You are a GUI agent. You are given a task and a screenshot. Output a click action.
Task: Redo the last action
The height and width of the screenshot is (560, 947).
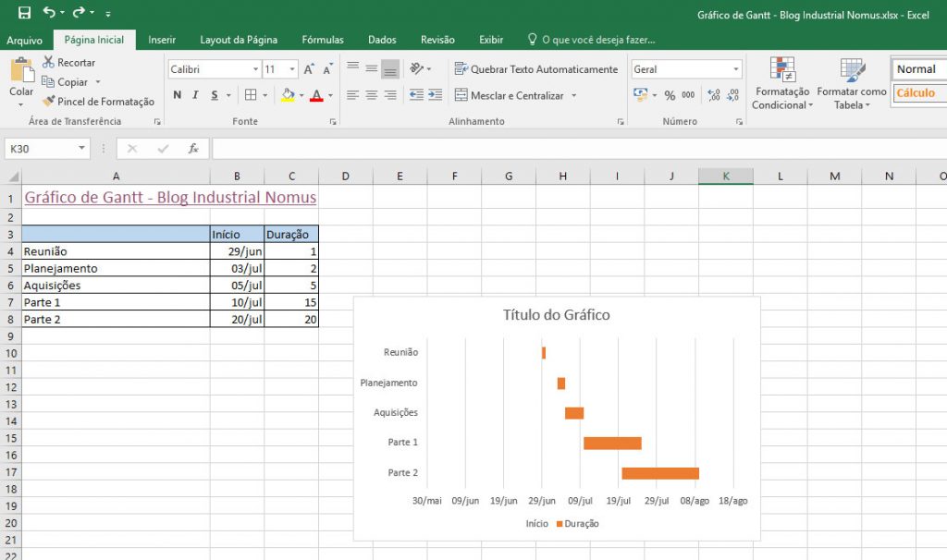(80, 12)
